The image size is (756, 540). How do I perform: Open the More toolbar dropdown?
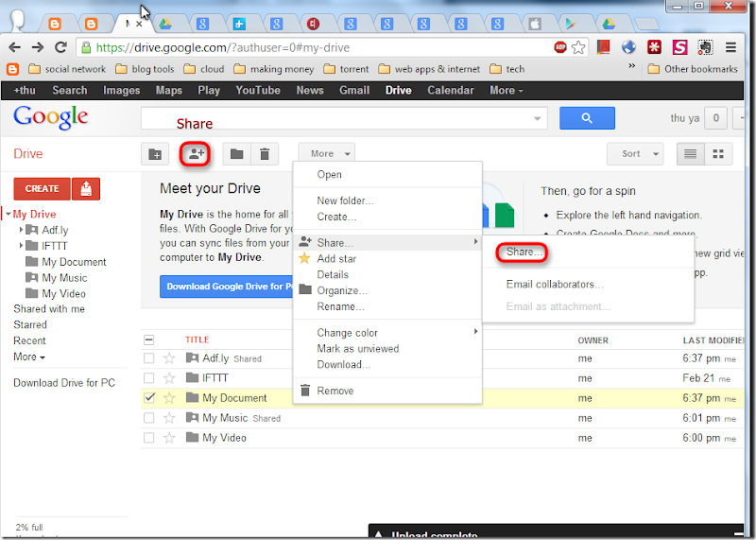tap(326, 153)
